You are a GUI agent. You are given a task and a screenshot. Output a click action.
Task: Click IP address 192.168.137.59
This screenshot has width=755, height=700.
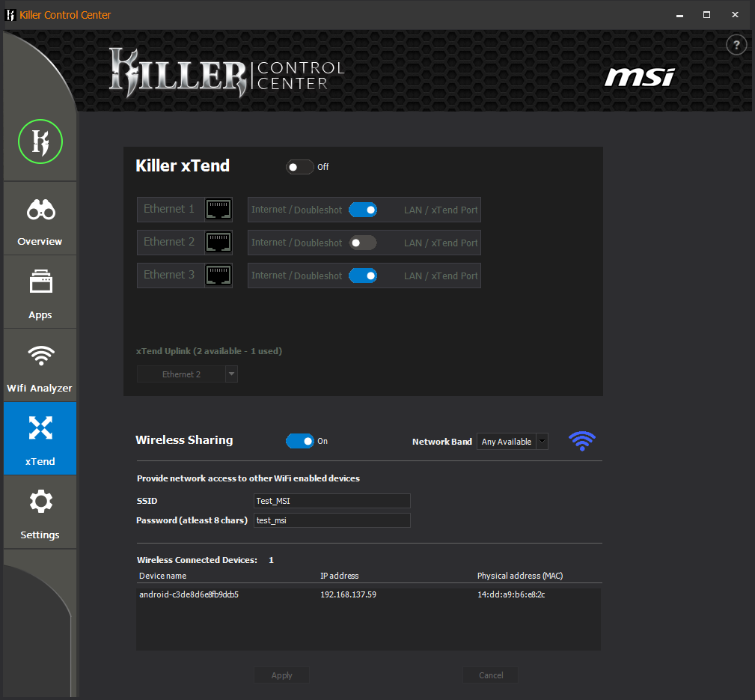[348, 594]
